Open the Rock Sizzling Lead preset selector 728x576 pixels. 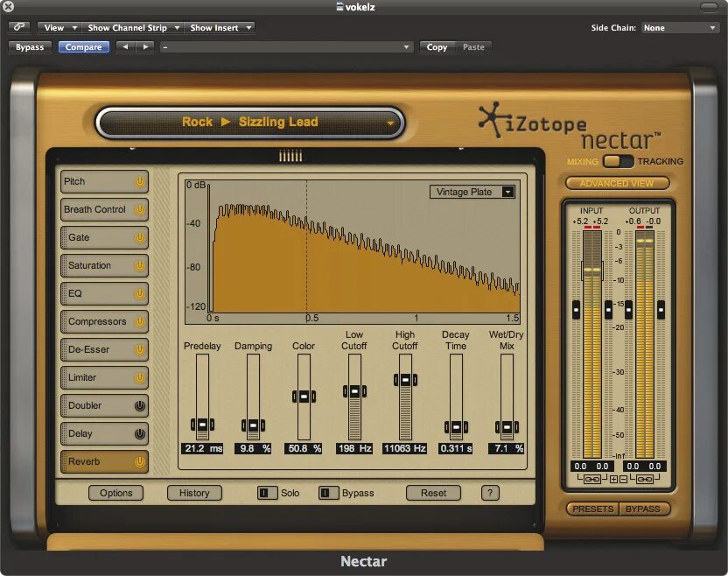(x=250, y=123)
